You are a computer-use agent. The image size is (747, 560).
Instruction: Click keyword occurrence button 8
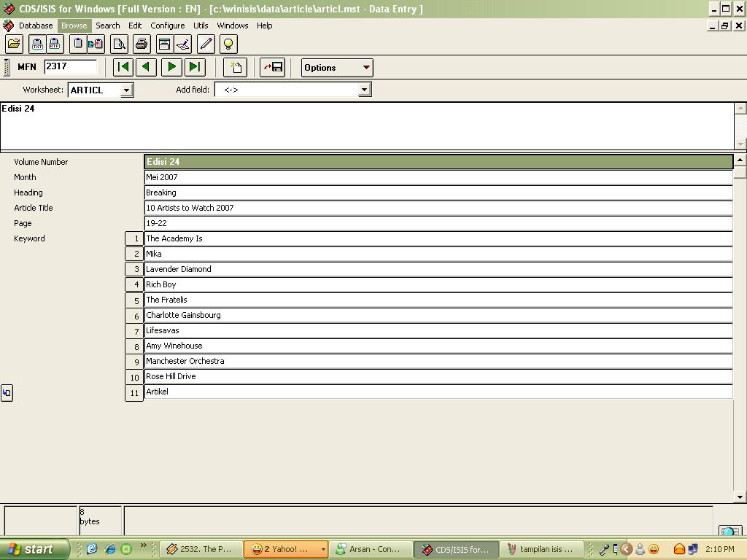[x=134, y=346]
